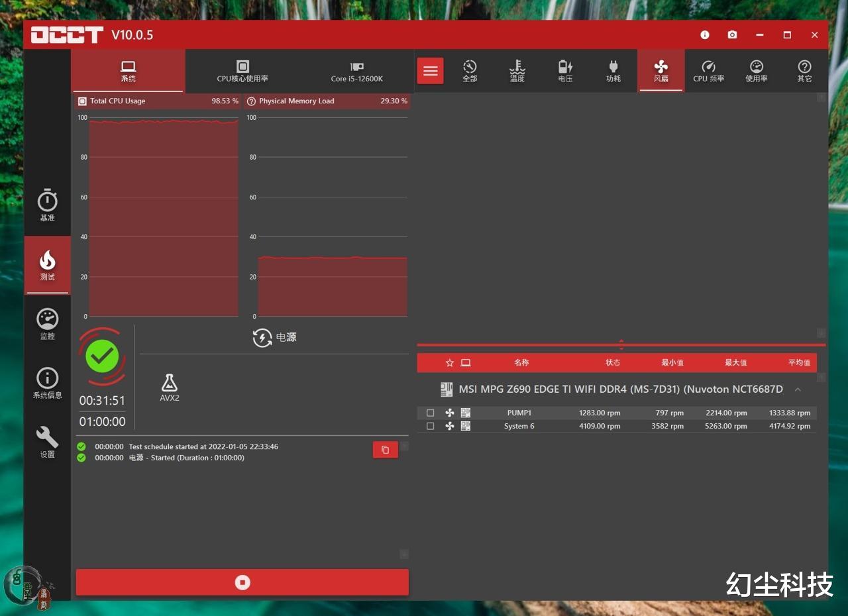The image size is (848, 616).
Task: Click the V10.0.5 version label
Action: point(132,35)
